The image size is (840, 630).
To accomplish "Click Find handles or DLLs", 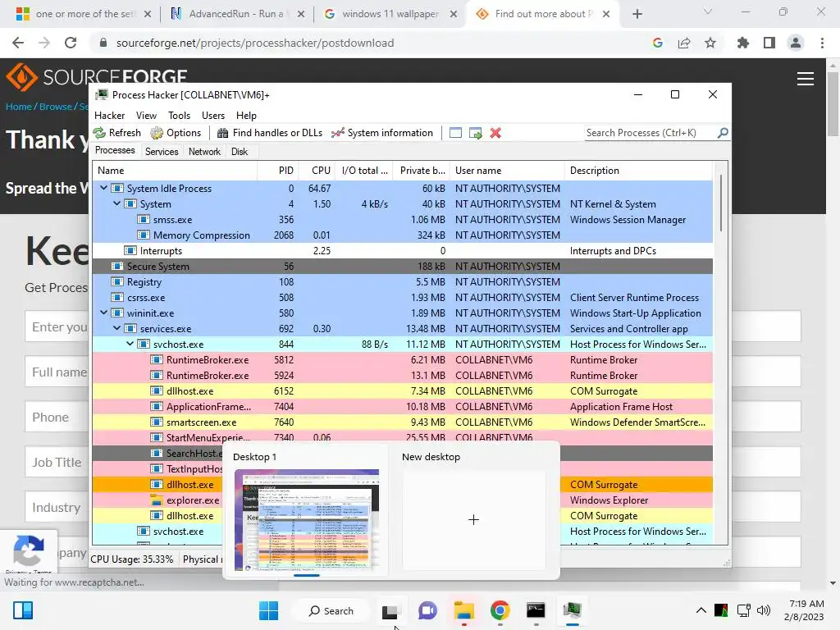I will point(269,133).
